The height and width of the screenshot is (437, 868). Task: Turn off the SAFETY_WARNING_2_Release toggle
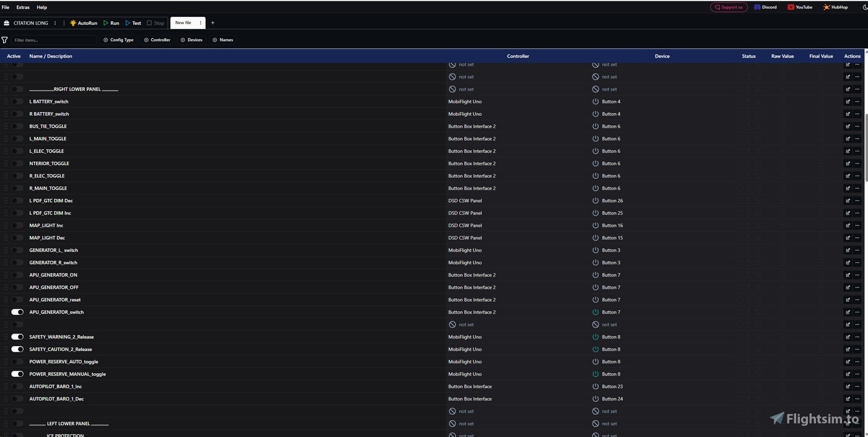pos(17,337)
